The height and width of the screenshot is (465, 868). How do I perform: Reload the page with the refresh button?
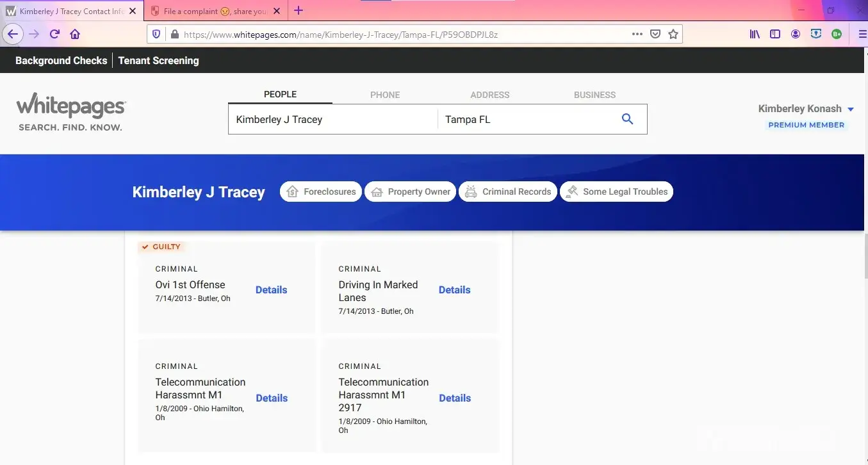54,35
